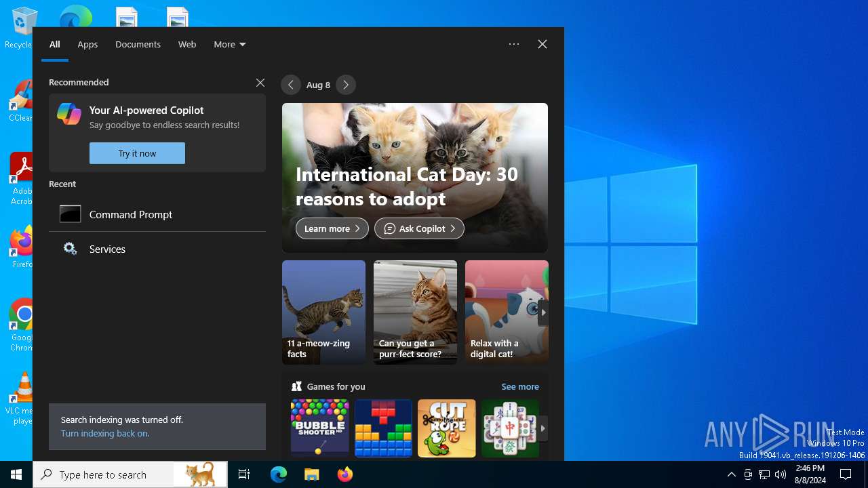Launch Microsoft Edge from the taskbar
The height and width of the screenshot is (488, 868).
coord(279,474)
